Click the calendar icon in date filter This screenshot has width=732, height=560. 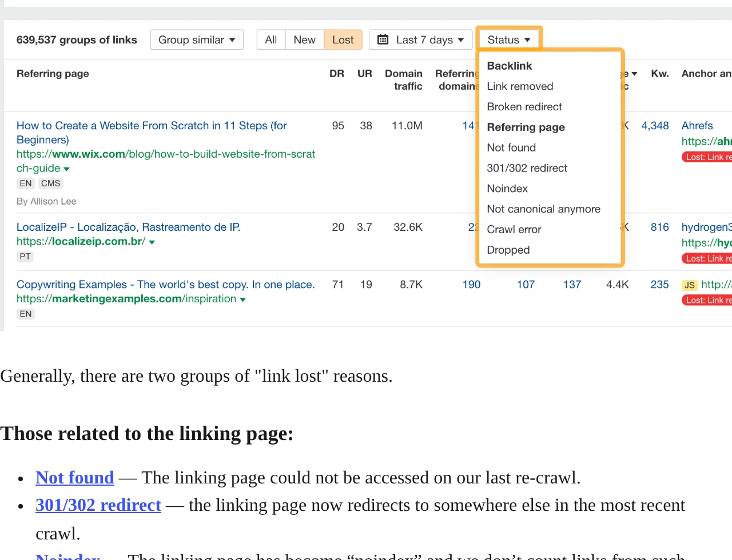pos(383,39)
